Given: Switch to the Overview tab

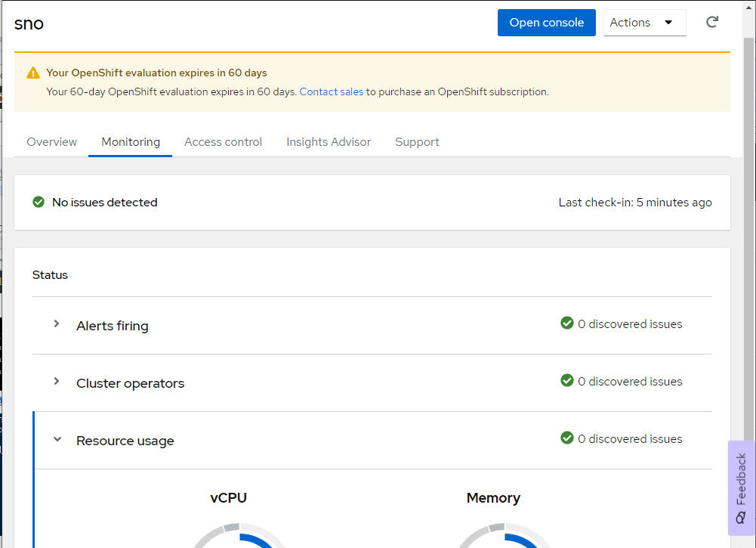Looking at the screenshot, I should click(x=51, y=142).
